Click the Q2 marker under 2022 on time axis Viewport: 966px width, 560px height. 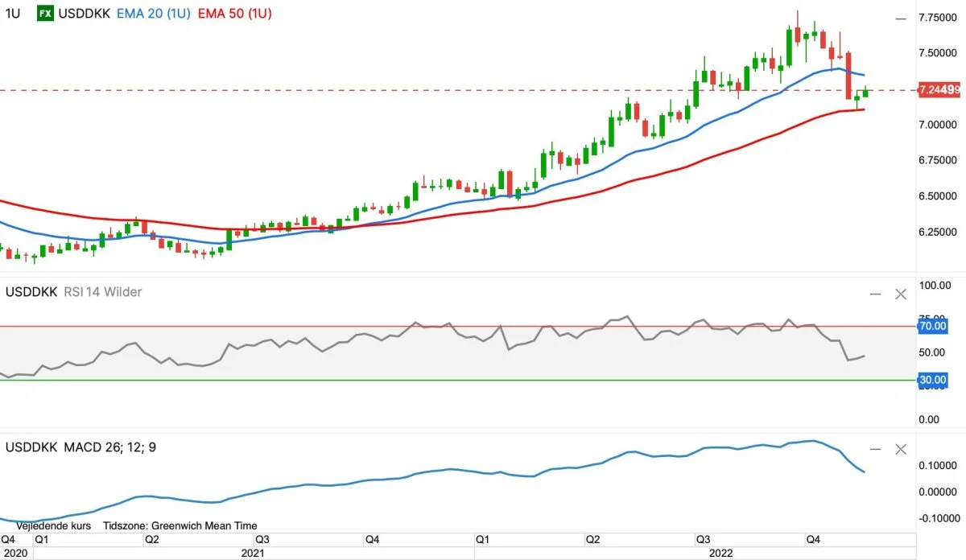[592, 539]
